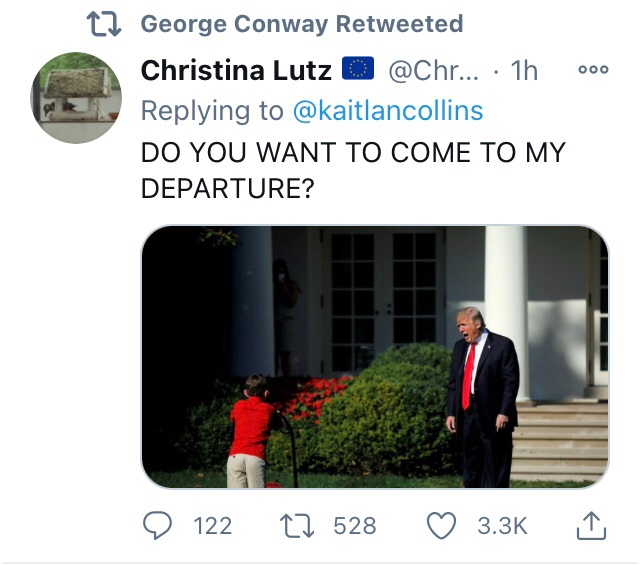The width and height of the screenshot is (640, 566).
Task: Click the 'Replying to' label text
Action: click(212, 111)
